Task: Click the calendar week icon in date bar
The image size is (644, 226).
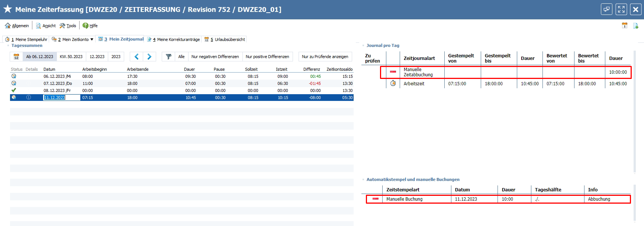Action: 16,57
